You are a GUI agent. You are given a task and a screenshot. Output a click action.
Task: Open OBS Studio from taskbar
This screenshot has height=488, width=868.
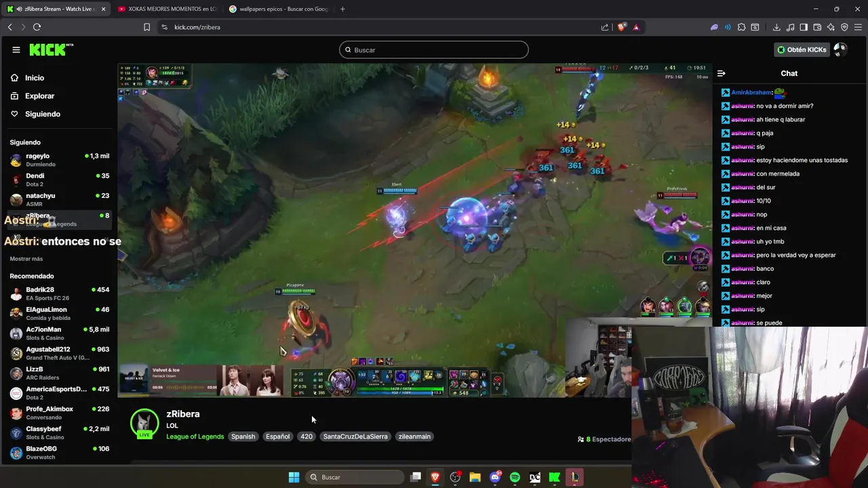click(x=455, y=477)
